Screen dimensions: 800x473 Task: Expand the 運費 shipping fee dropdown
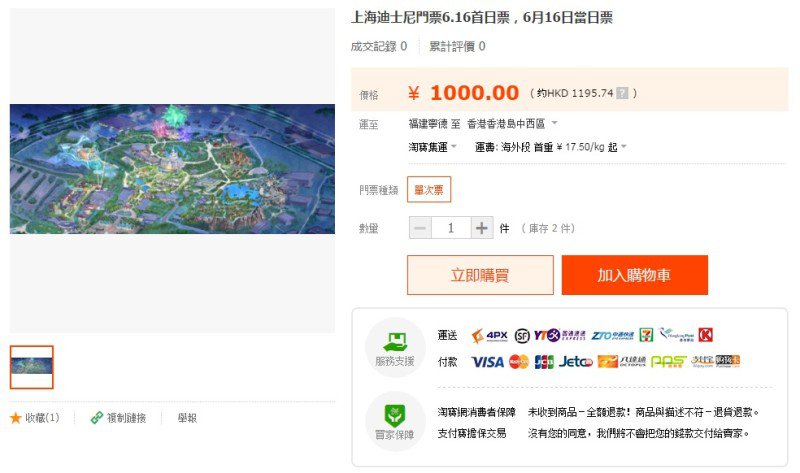[551, 147]
